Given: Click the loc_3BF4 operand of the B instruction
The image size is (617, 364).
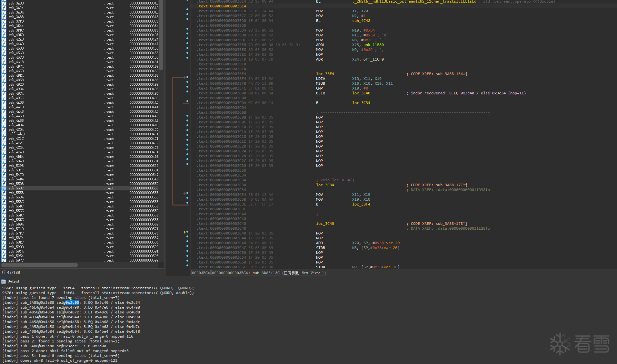Looking at the screenshot, I should [361, 204].
